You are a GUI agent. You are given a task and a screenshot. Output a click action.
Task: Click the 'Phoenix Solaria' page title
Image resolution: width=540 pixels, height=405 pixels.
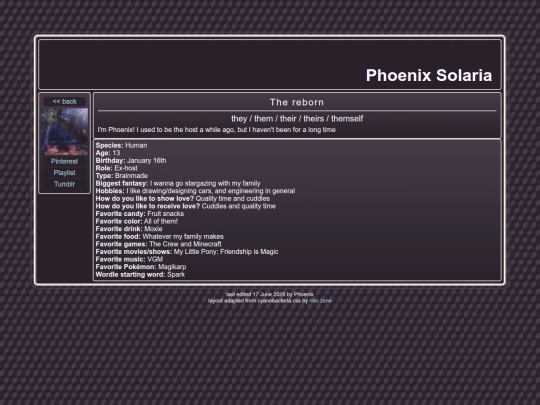(x=429, y=75)
